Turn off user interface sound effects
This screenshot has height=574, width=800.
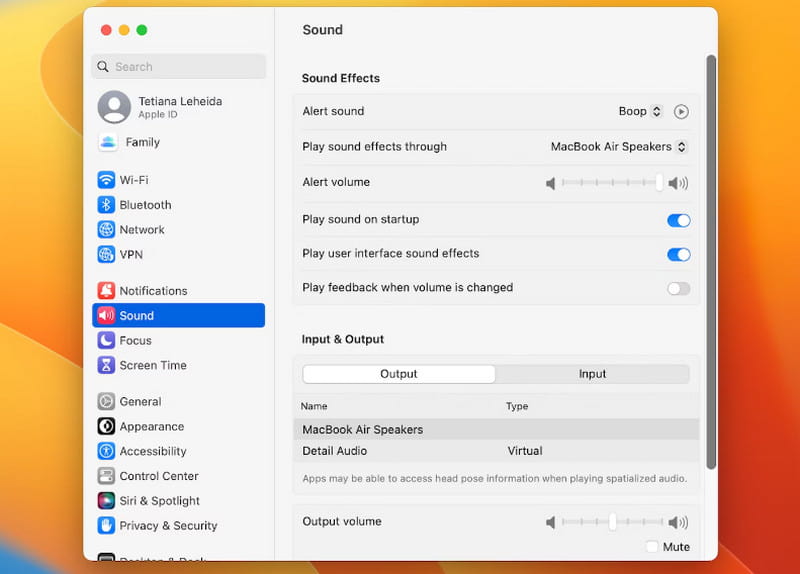[x=678, y=254]
